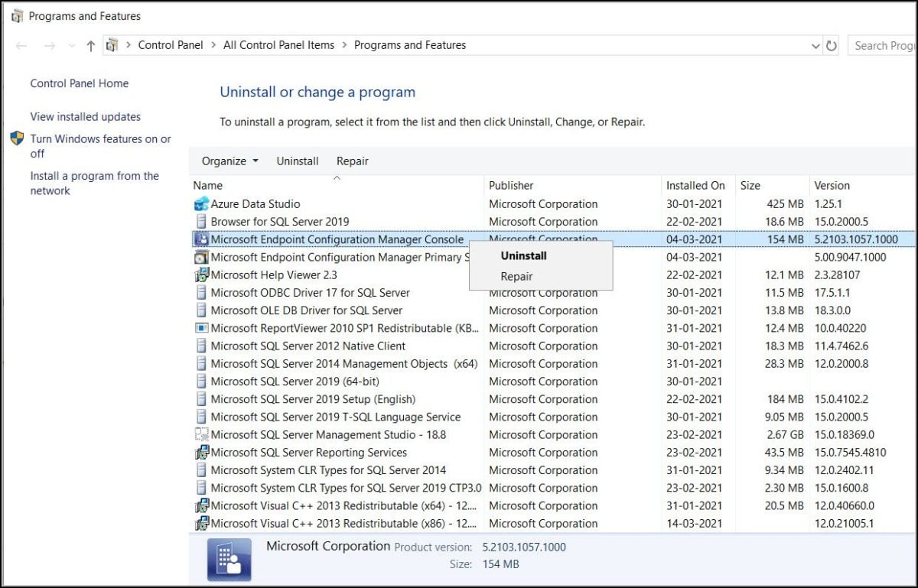The width and height of the screenshot is (918, 588).
Task: Click the ODBC Driver 17 row icon
Action: tap(201, 293)
